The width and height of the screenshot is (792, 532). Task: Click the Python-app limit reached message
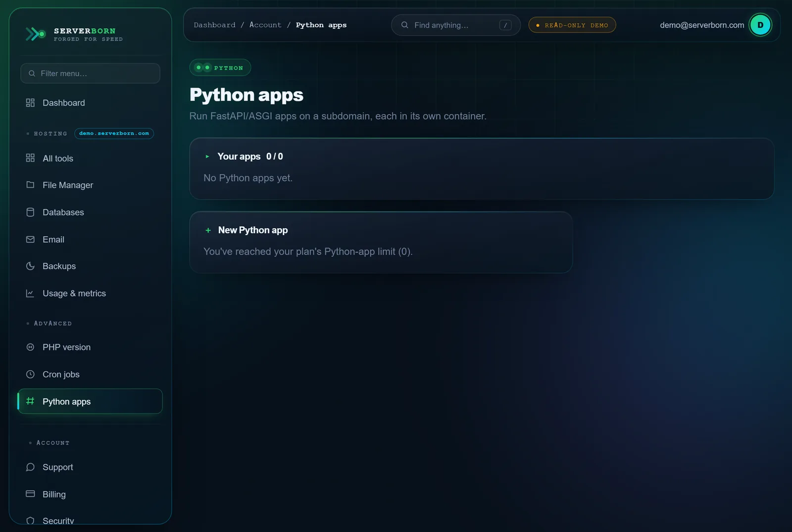[x=308, y=251]
